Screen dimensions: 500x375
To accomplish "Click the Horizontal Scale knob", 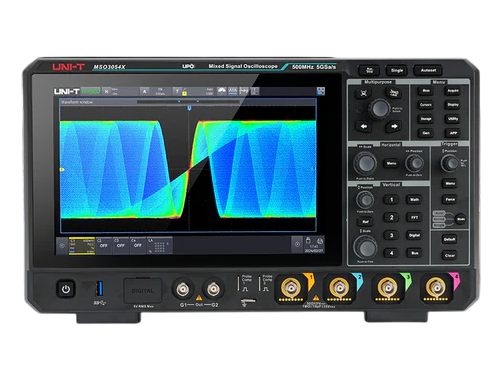I will coord(366,163).
